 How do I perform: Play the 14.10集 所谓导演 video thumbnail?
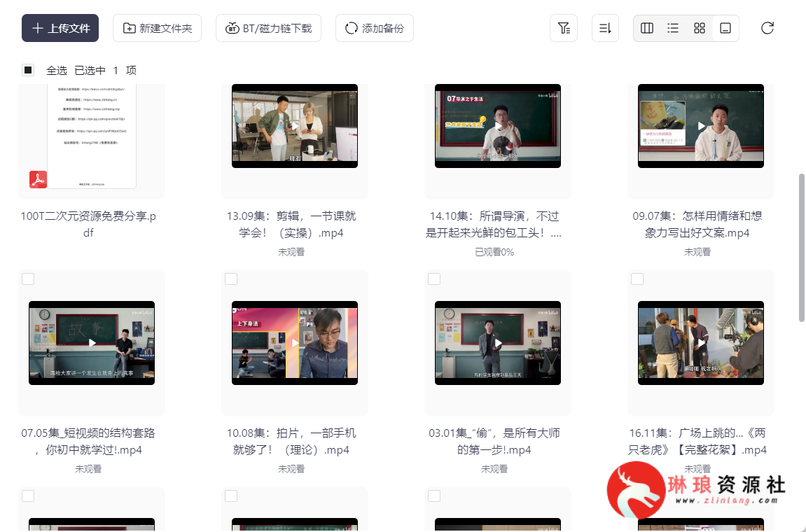[498, 126]
